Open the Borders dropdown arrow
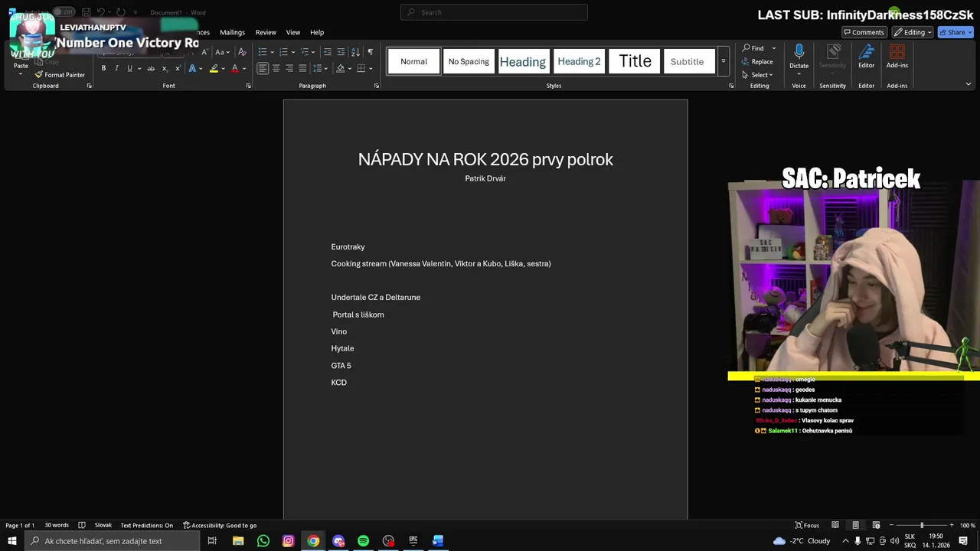 pos(370,69)
